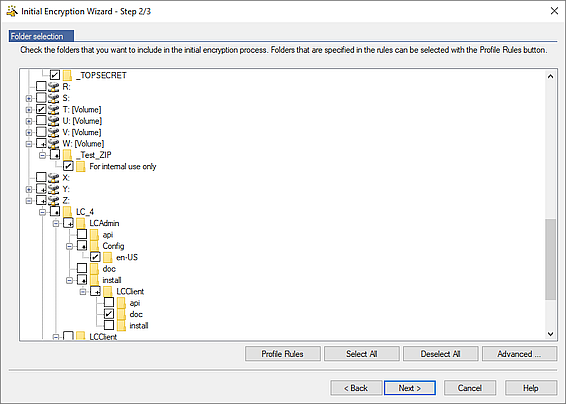Screen dimensions: 566x404
Task: Expand the Y: drive node
Action: [x=29, y=189]
